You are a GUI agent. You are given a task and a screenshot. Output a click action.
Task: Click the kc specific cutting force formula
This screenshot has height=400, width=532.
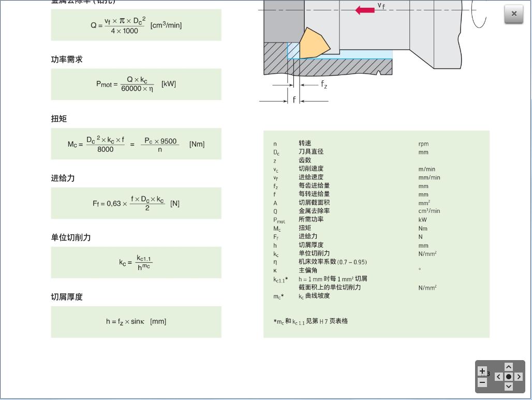(136, 263)
